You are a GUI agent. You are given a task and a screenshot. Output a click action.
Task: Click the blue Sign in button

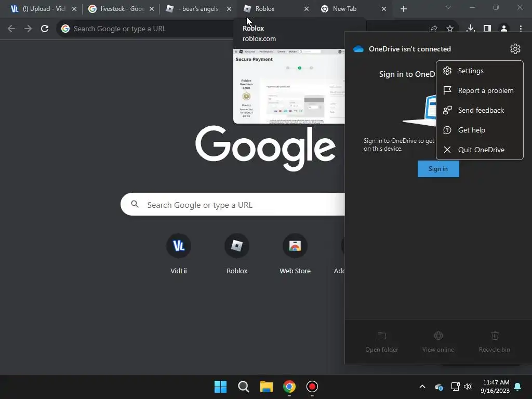click(438, 169)
